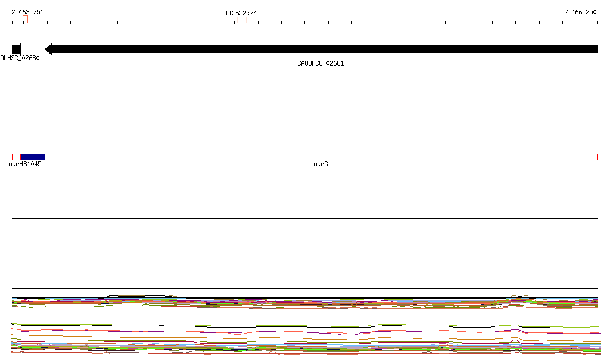Click the TT2522:74 label
Viewport: 610px width, 364px height.
point(241,13)
